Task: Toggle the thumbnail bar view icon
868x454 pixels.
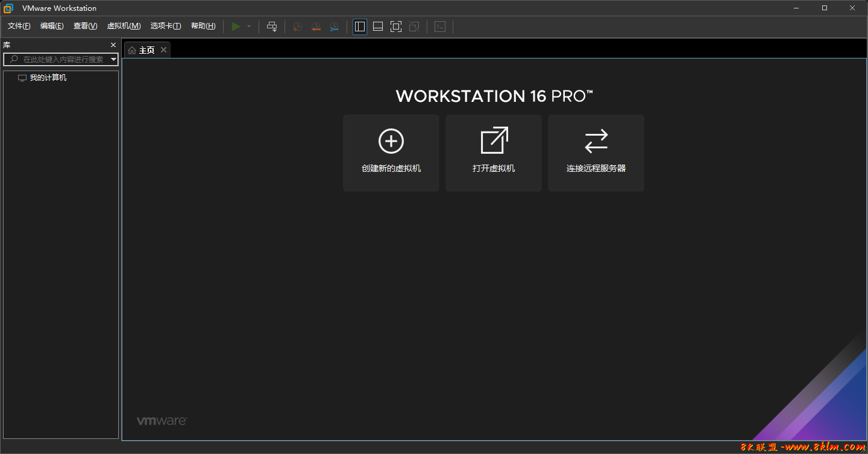Action: tap(378, 27)
